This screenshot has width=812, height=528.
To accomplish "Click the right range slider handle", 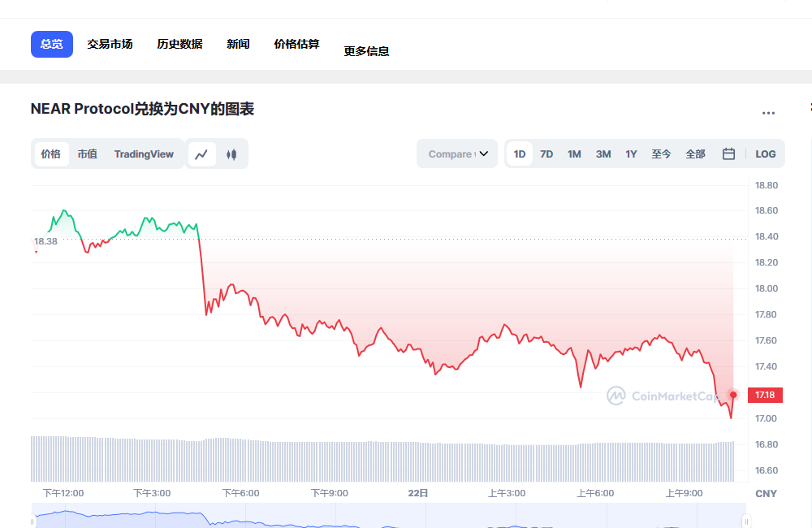I will click(746, 522).
